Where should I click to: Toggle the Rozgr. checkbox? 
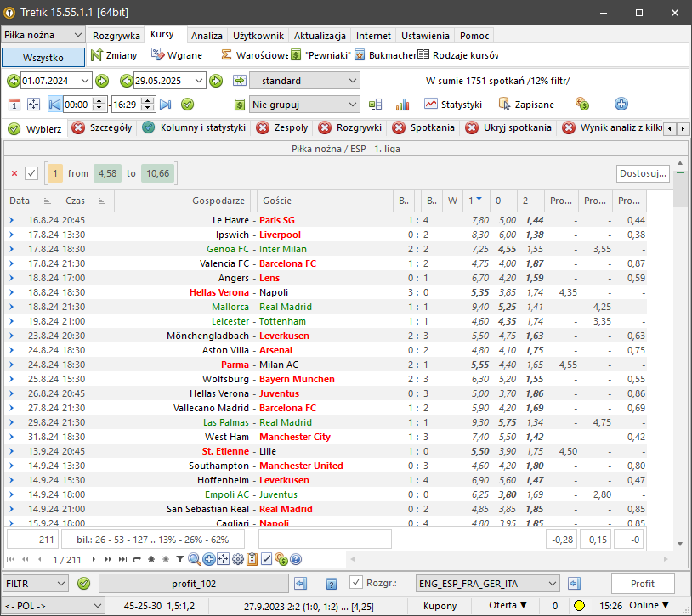(x=356, y=583)
